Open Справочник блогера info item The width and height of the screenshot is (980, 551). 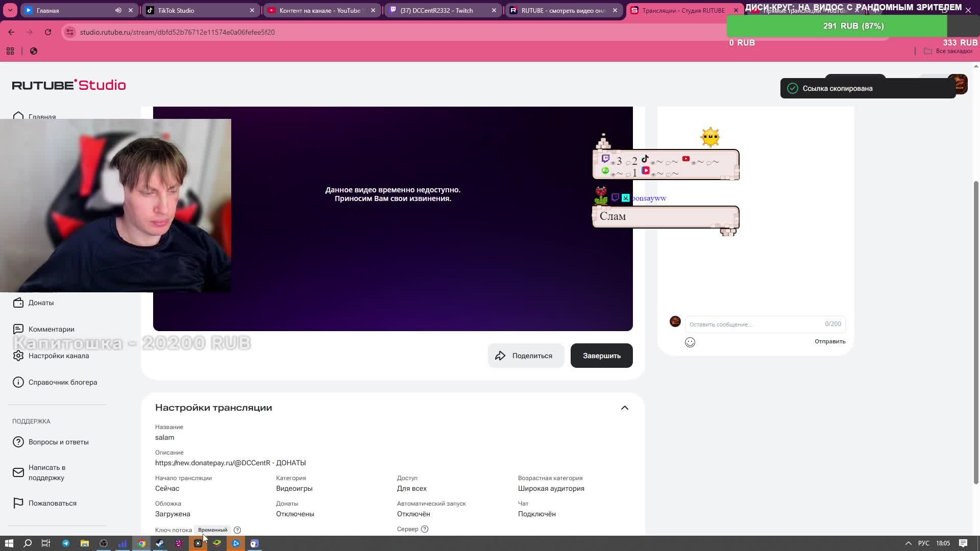62,382
